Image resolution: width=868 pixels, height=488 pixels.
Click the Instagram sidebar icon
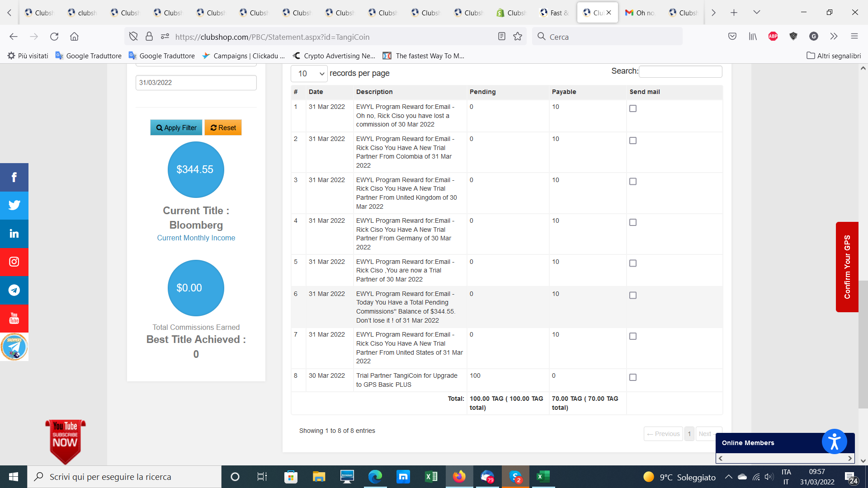click(x=14, y=262)
